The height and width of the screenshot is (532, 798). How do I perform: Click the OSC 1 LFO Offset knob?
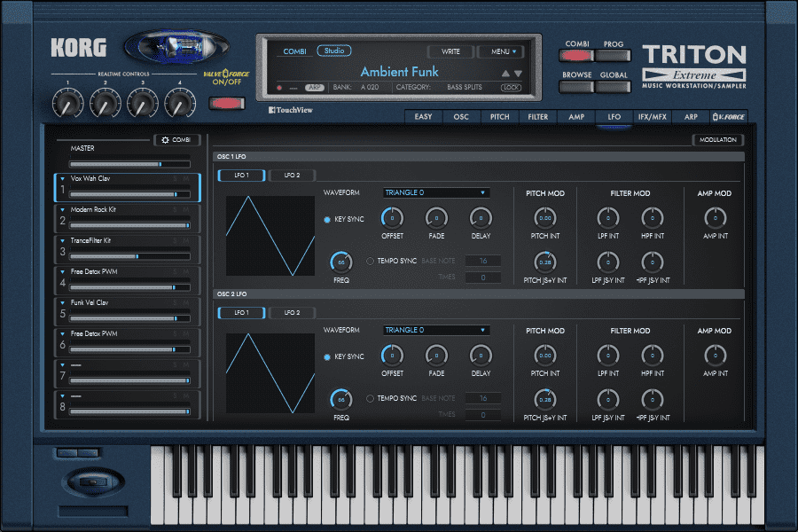pos(392,218)
